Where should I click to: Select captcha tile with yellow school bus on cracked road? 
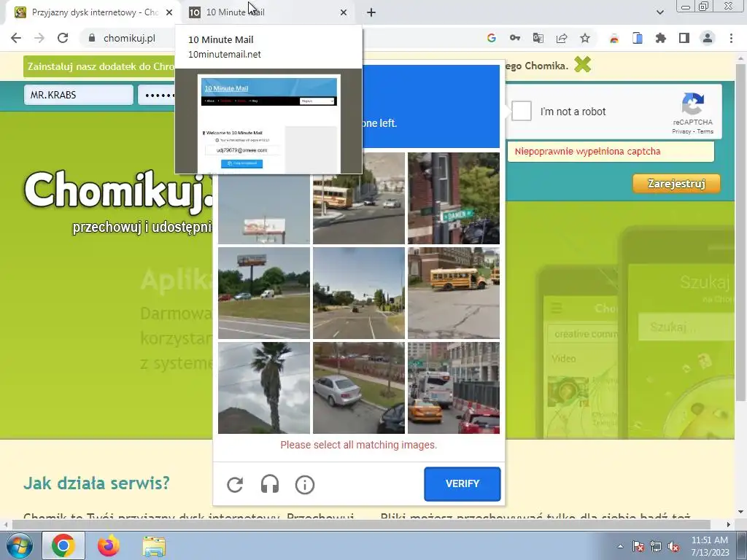(x=454, y=293)
